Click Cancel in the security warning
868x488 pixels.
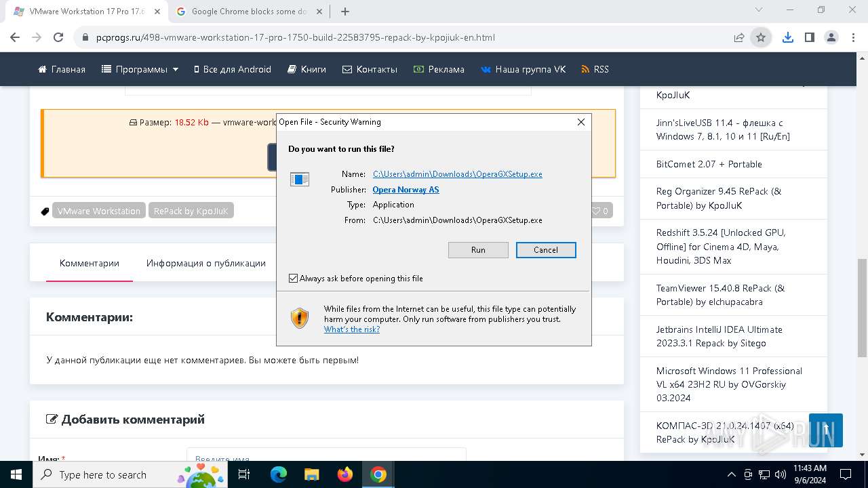click(x=546, y=250)
